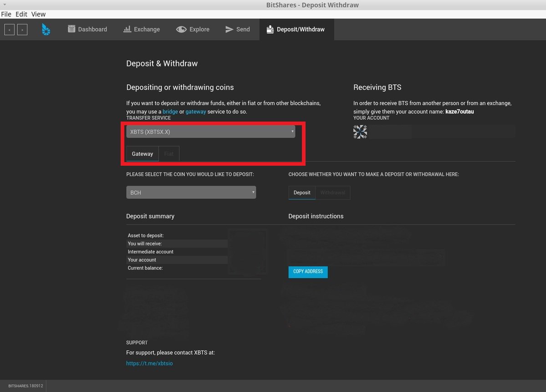
Task: Open the window menu arrow in title bar
Action: [5, 5]
